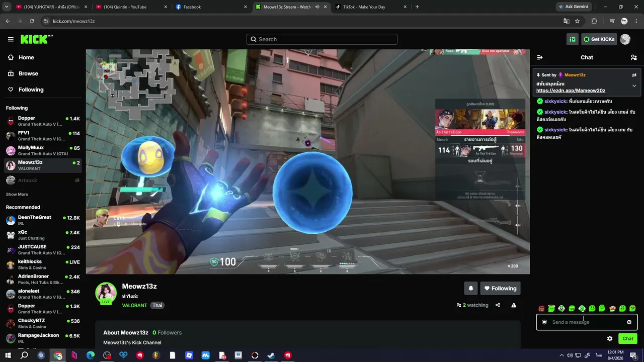Screen dimensions: 644x362
Task: Open the emoji picker in message box
Action: click(629, 322)
